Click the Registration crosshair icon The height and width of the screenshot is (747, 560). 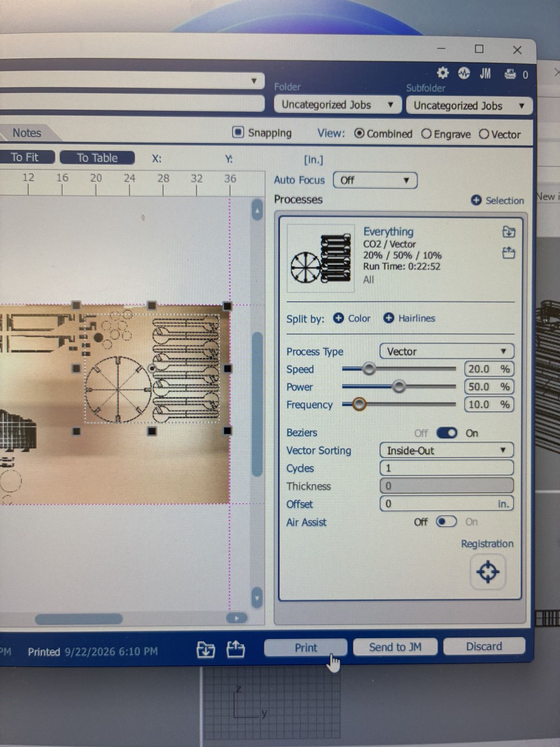point(488,571)
